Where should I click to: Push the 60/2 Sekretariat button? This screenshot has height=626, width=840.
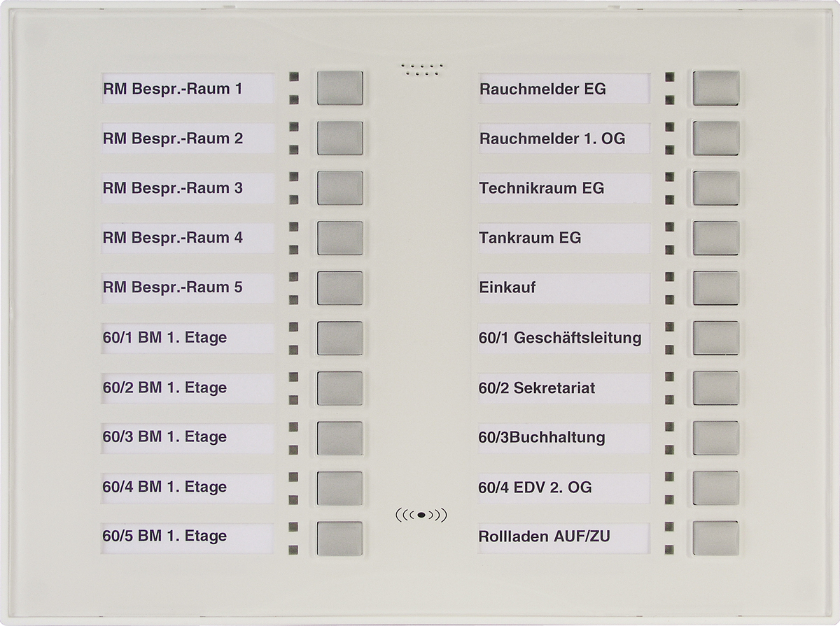coord(716,388)
